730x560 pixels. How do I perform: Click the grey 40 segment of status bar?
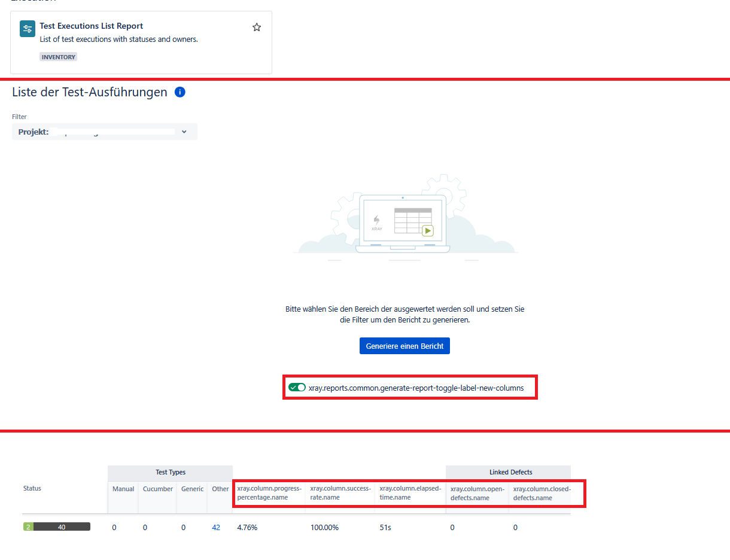coord(62,527)
